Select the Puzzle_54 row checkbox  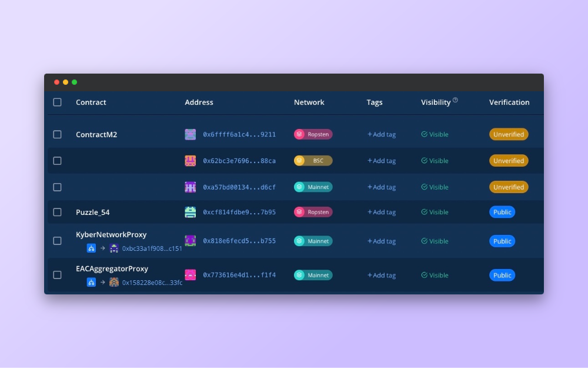[x=58, y=212]
